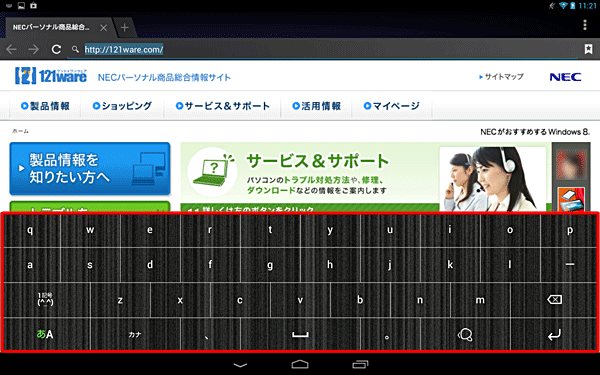Viewport: 600px width, 375px height.
Task: Tap the j key
Action: pyautogui.click(x=390, y=264)
